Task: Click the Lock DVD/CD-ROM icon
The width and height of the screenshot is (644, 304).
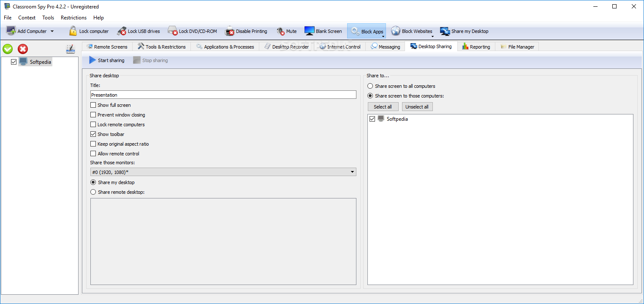Action: [x=173, y=31]
